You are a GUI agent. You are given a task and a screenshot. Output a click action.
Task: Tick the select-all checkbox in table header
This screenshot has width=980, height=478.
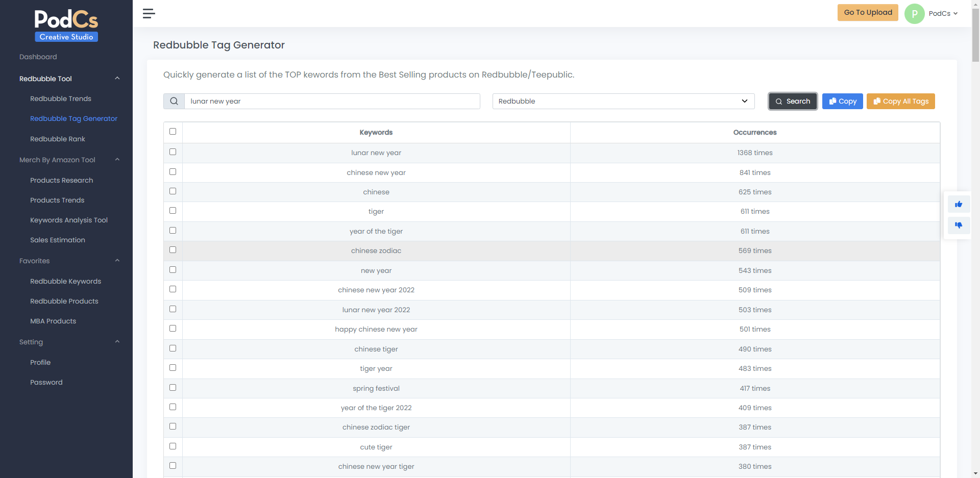(173, 132)
